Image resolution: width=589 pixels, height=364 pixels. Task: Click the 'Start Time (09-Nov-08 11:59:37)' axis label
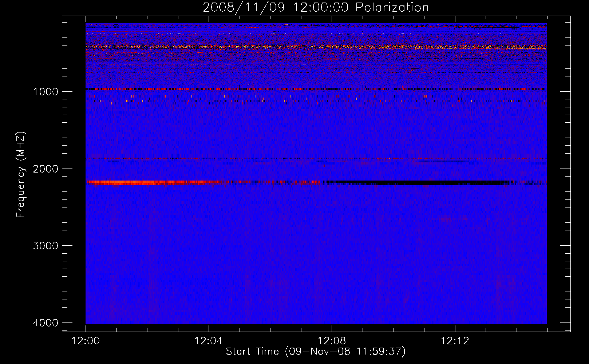316,352
